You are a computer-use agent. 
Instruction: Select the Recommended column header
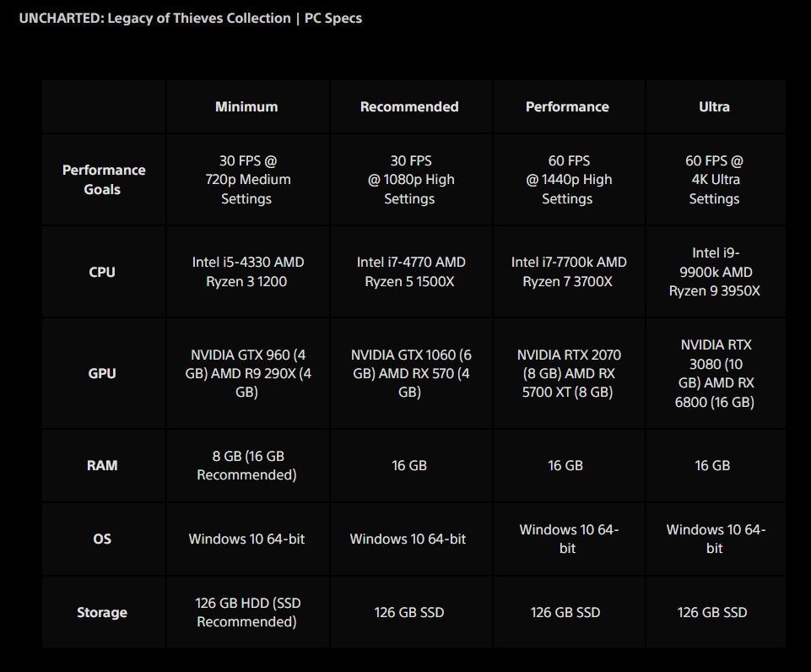[409, 107]
